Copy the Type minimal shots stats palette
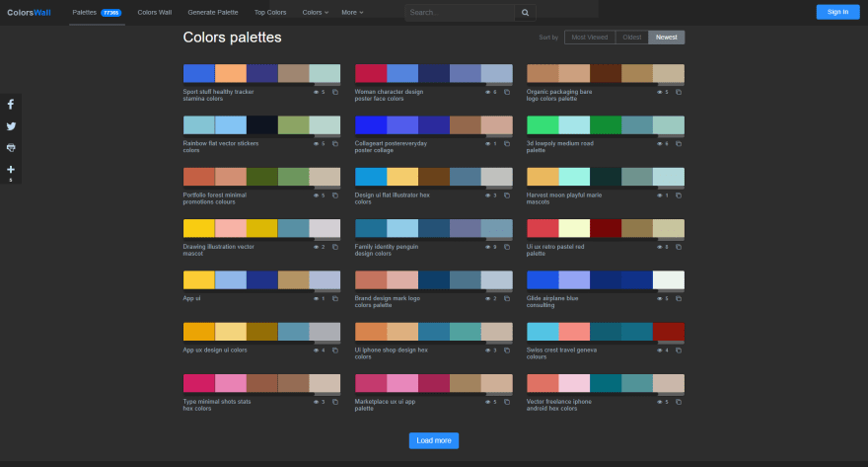Image resolution: width=868 pixels, height=467 pixels. 335,402
